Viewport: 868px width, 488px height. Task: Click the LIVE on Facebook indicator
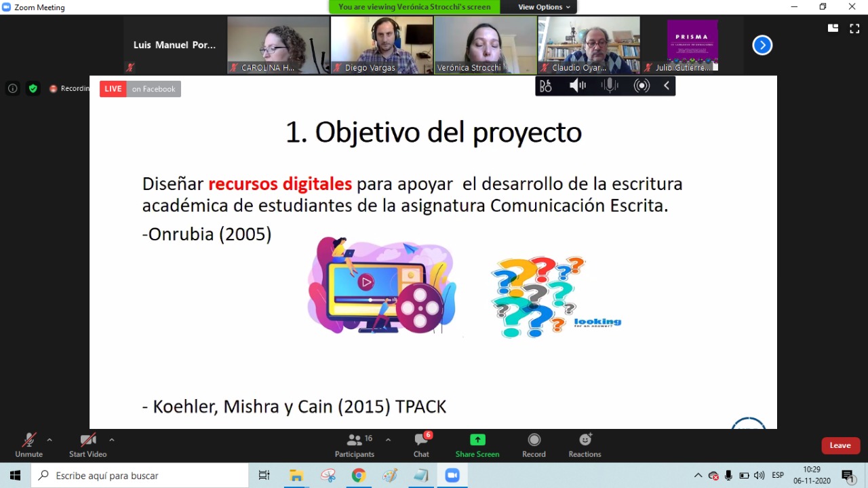pos(140,89)
